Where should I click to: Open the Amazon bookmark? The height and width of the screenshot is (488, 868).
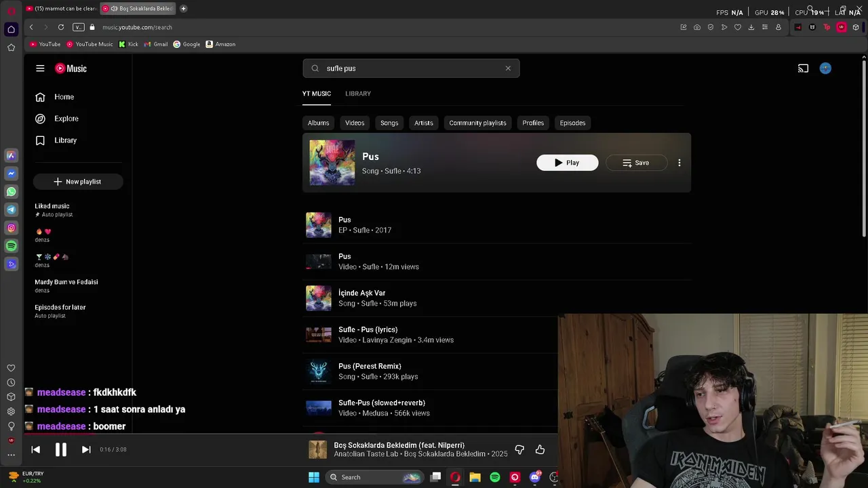(x=220, y=44)
